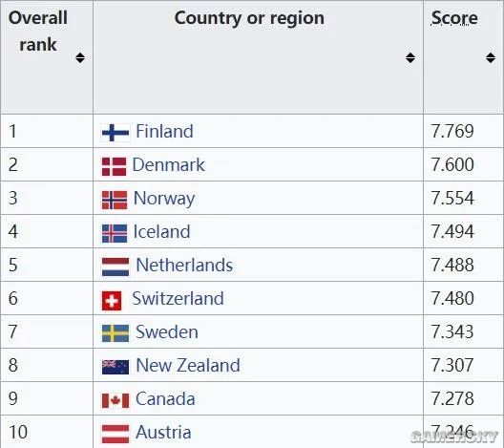Image resolution: width=504 pixels, height=448 pixels.
Task: Click the Norway flag icon
Action: 115,200
